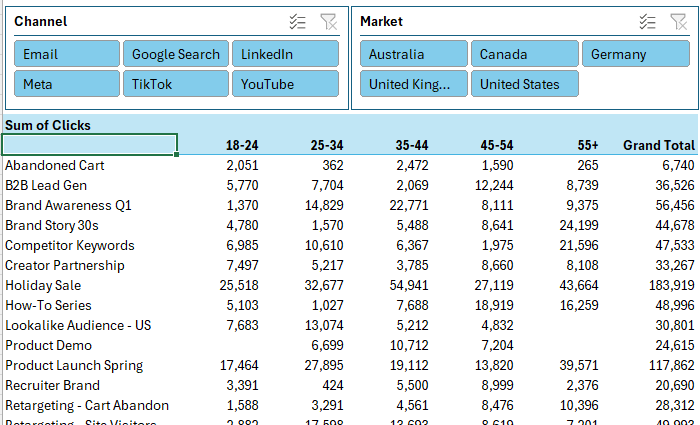The height and width of the screenshot is (425, 700).
Task: Select the Product Launch Spring row label
Action: [74, 366]
